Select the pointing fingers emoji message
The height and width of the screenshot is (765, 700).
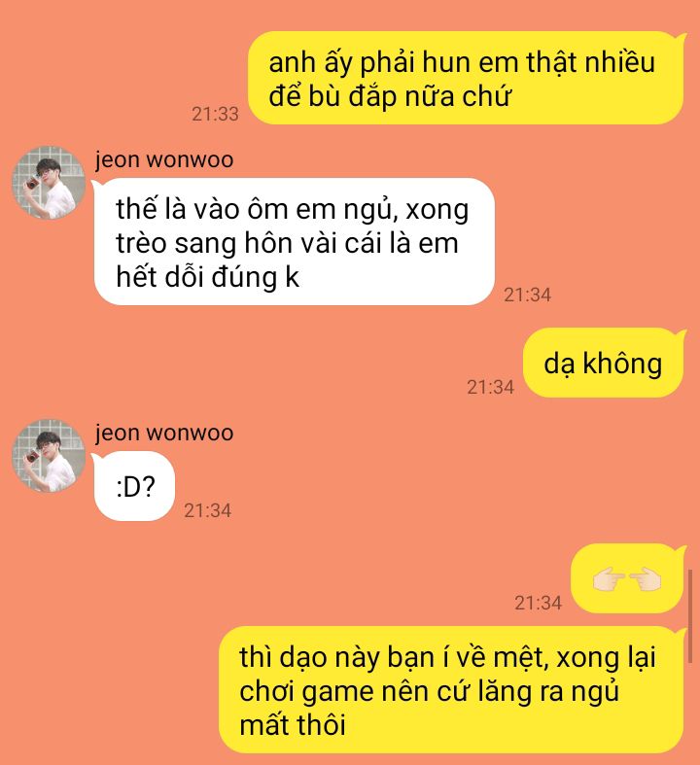tap(627, 578)
